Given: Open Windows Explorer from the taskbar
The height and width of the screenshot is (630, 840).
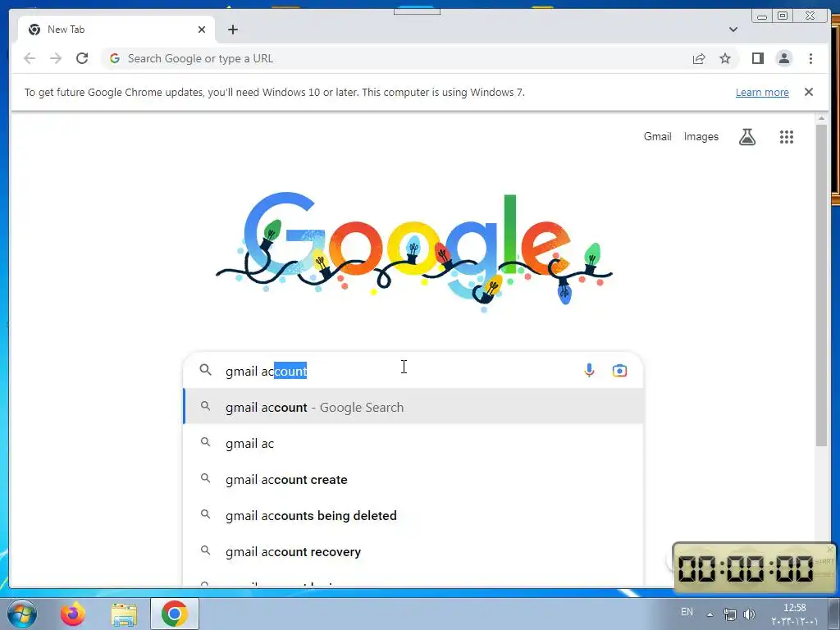Looking at the screenshot, I should click(x=124, y=614).
